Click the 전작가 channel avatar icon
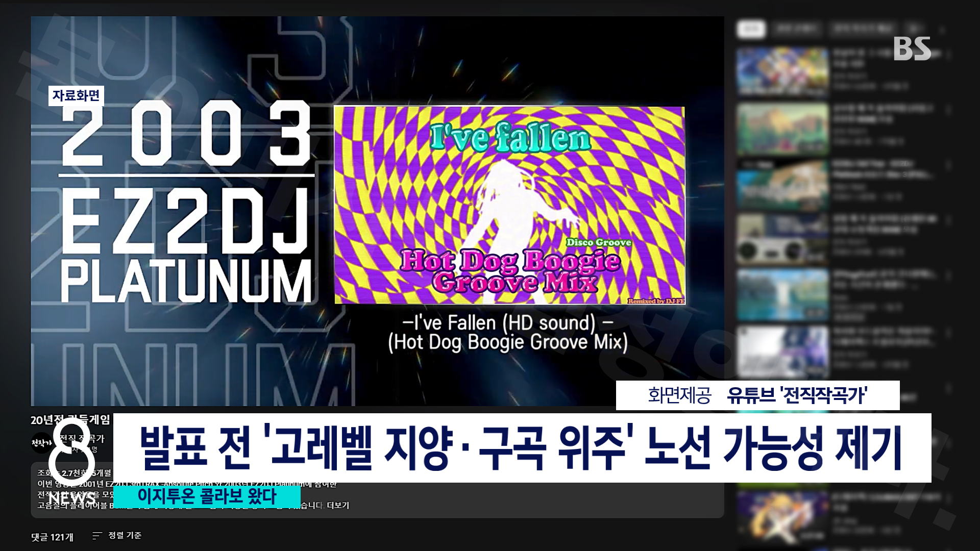Image resolution: width=980 pixels, height=551 pixels. [x=41, y=442]
